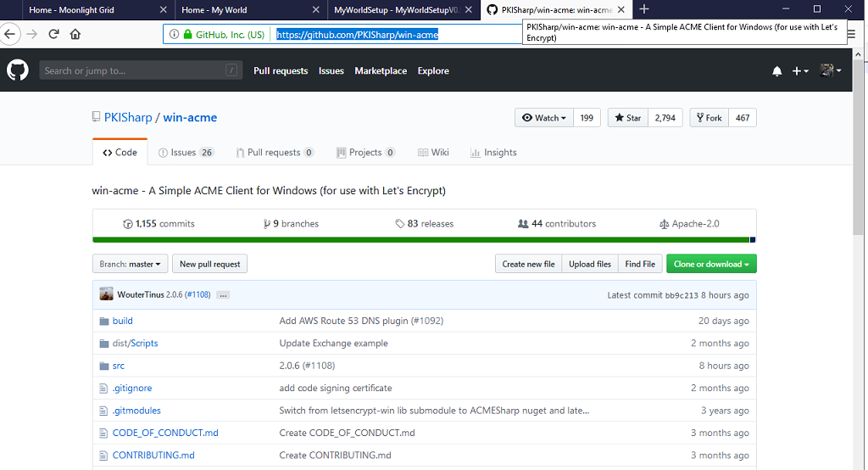Open the .gitignore file
Screen dimensions: 868x470
(x=132, y=388)
